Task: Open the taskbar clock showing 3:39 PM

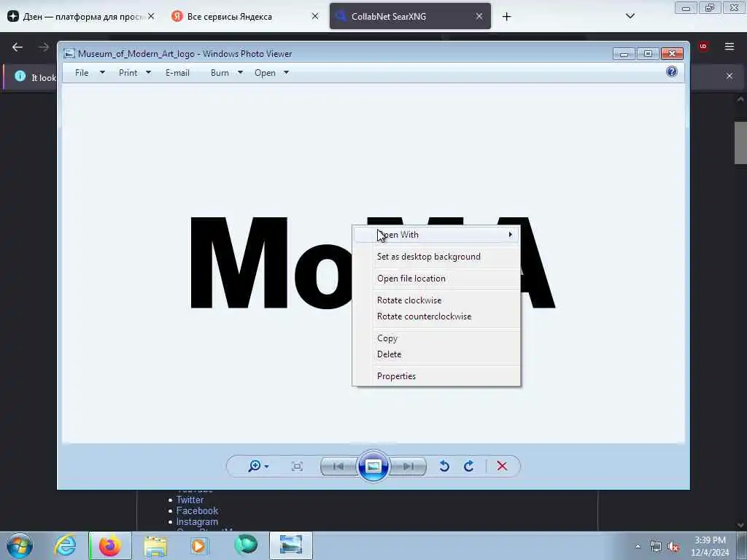Action: click(710, 545)
